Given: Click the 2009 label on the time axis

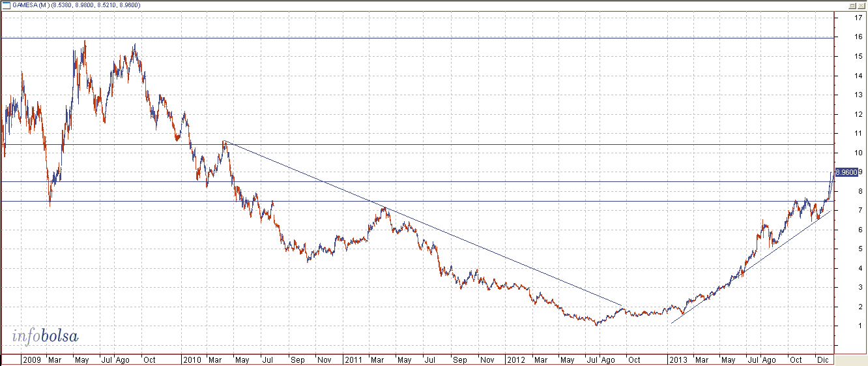Looking at the screenshot, I should [31, 359].
